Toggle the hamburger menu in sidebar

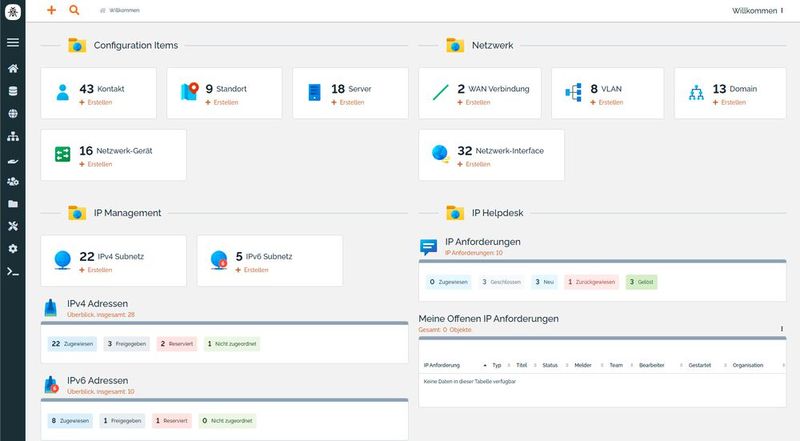[x=13, y=42]
